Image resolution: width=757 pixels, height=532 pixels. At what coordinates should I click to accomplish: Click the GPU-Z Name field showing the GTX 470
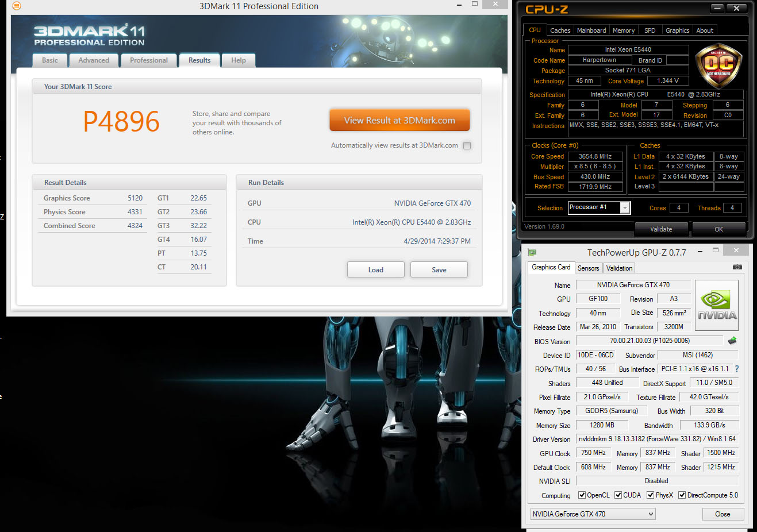click(633, 285)
